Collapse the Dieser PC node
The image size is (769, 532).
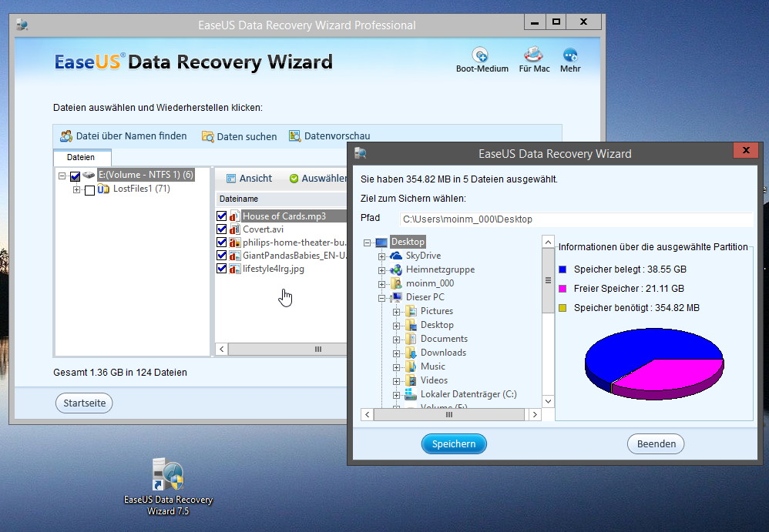tap(381, 298)
